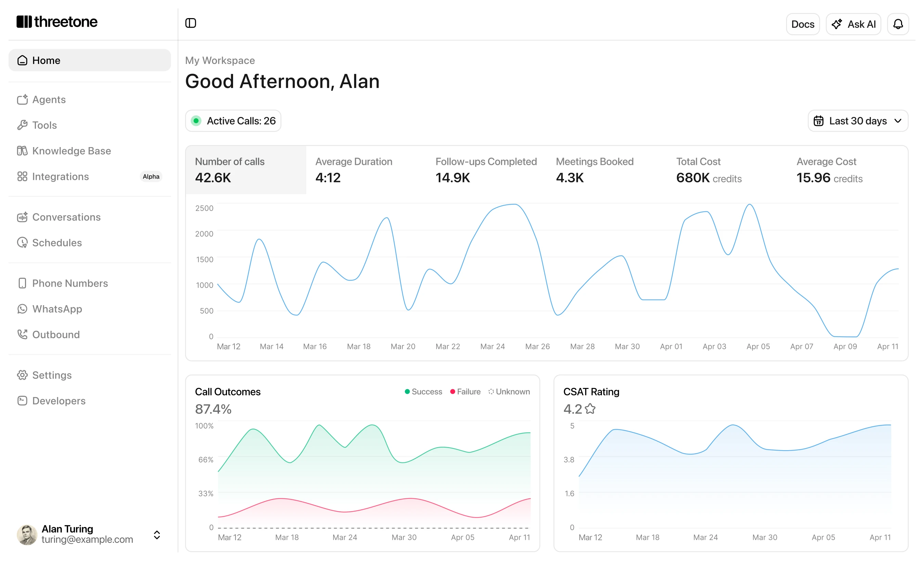Click Alan Turing's avatar photo
The height and width of the screenshot is (561, 924).
click(27, 535)
